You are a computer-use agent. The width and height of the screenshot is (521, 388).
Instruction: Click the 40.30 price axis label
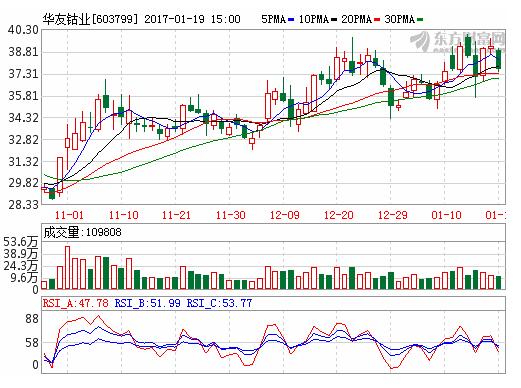[23, 30]
